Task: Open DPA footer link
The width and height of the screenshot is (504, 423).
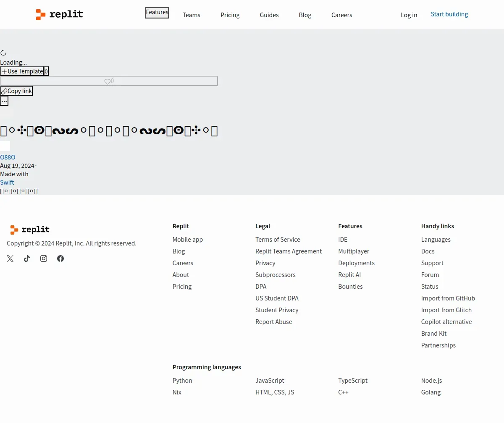Action: [x=261, y=287]
